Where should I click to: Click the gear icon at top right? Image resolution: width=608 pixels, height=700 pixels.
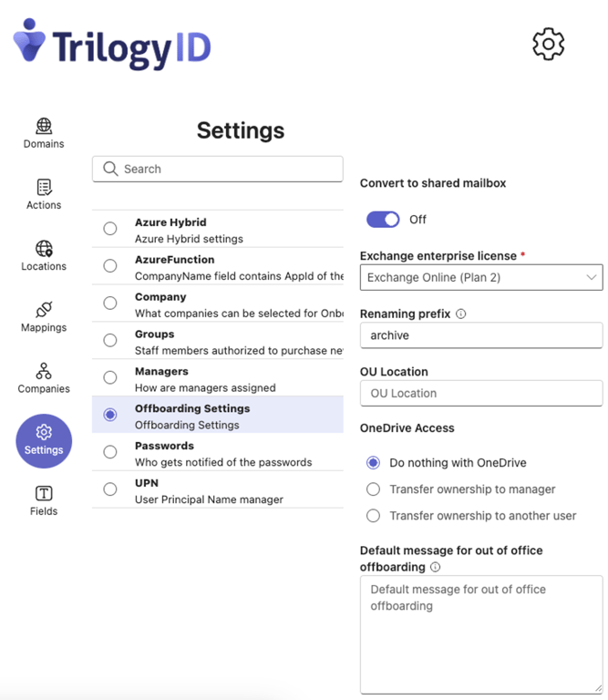click(548, 44)
